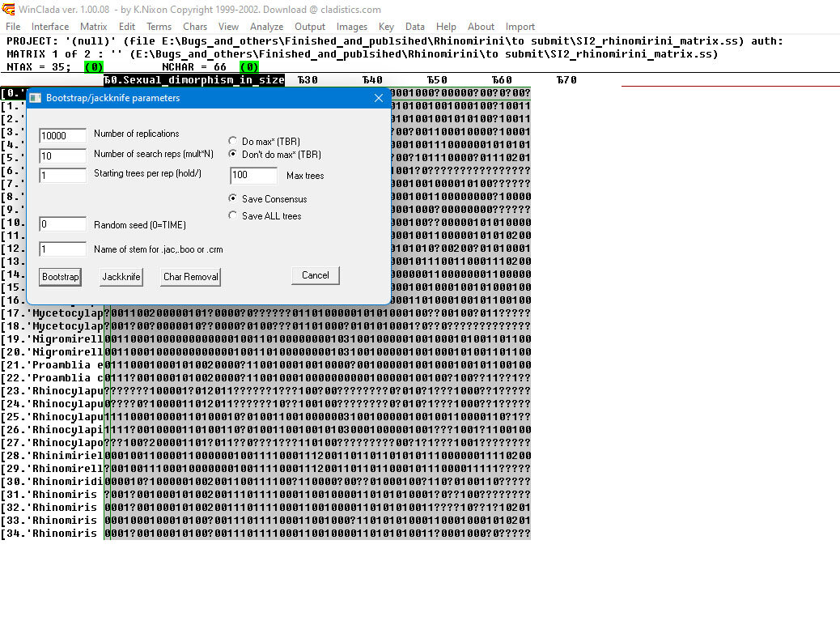This screenshot has width=840, height=638.
Task: Open the Matrix menu
Action: coord(93,27)
